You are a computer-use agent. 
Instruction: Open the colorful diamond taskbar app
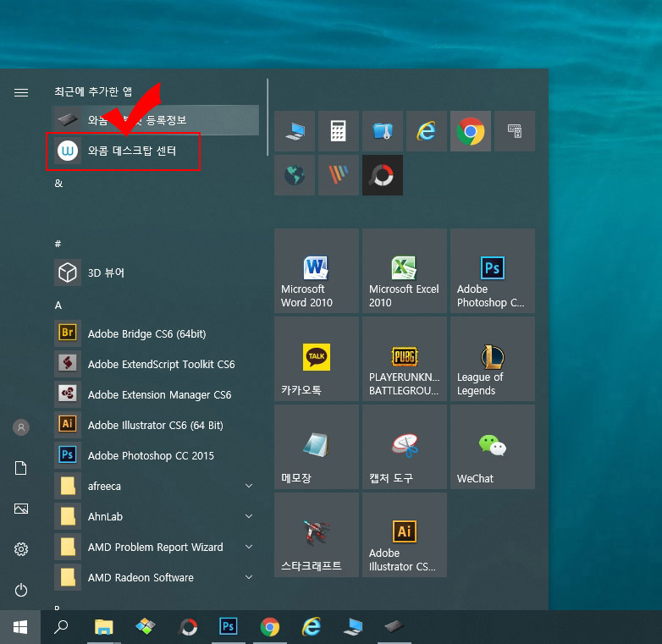[146, 627]
